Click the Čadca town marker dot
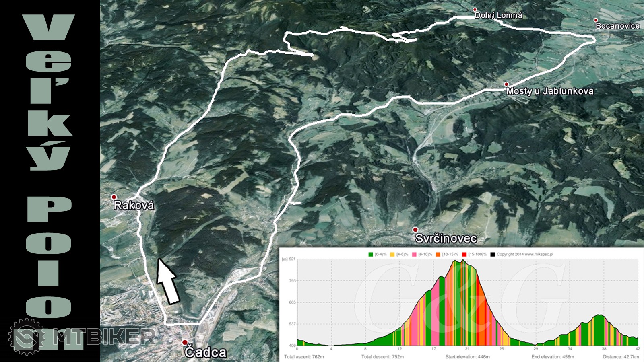 pos(185,342)
